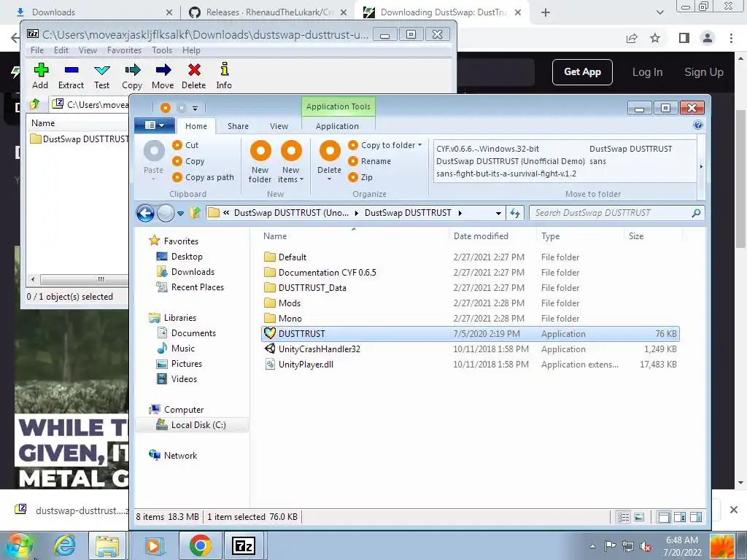Open Chrome three-dot menu
Image resolution: width=747 pixels, height=560 pixels.
731,38
